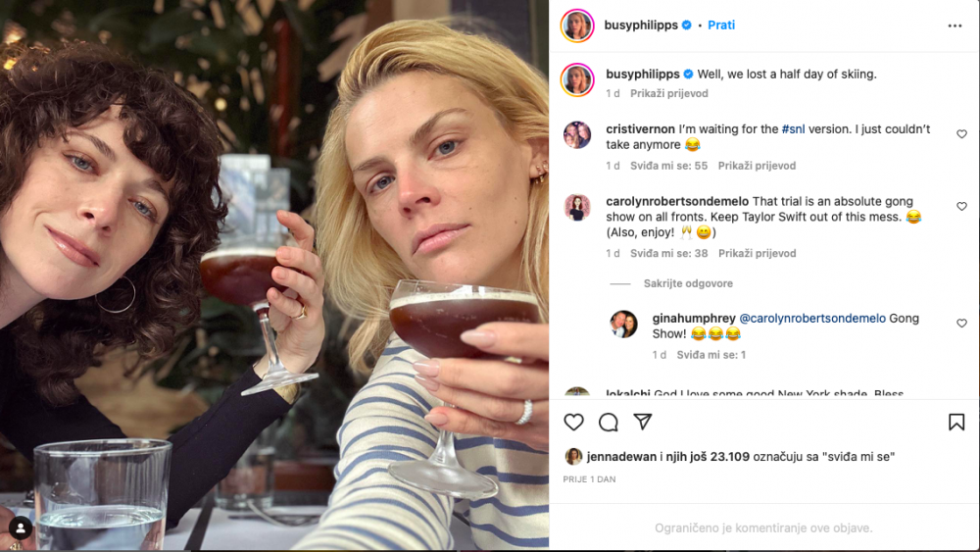Open the three-dot more options menu
This screenshot has width=980, height=552.
coord(955,25)
